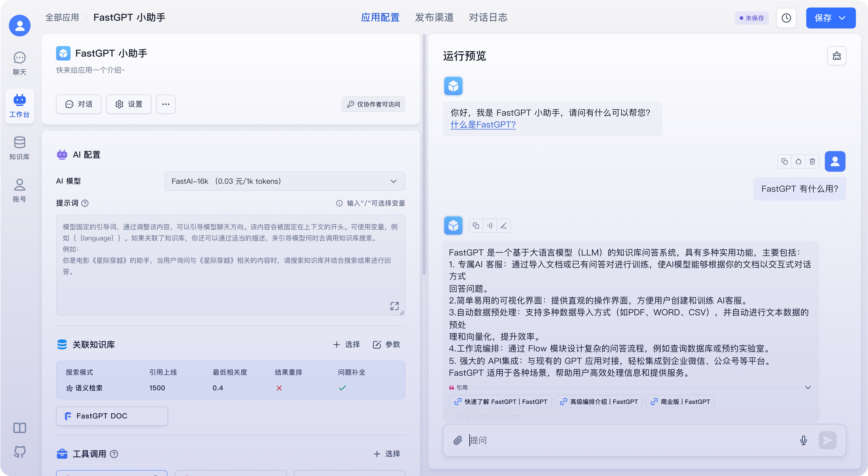
Task: Switch to the 发布渠道 tab
Action: tap(434, 18)
